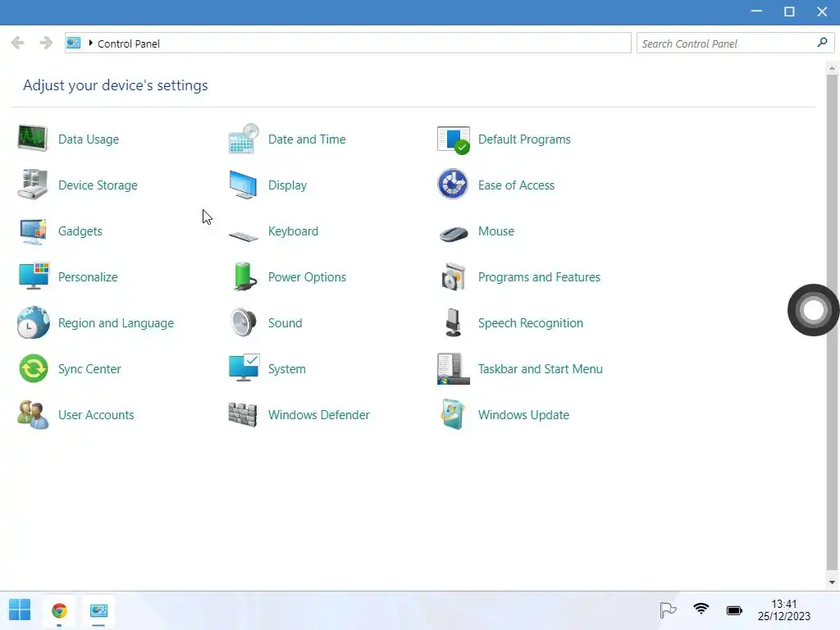Image resolution: width=840 pixels, height=630 pixels.
Task: Click the Date and Time calendar icon
Action: (243, 139)
